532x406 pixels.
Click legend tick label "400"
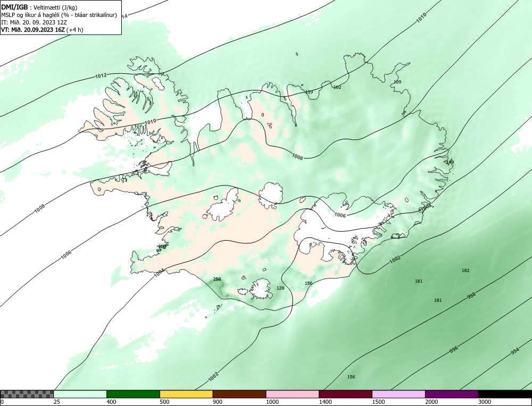point(111,402)
